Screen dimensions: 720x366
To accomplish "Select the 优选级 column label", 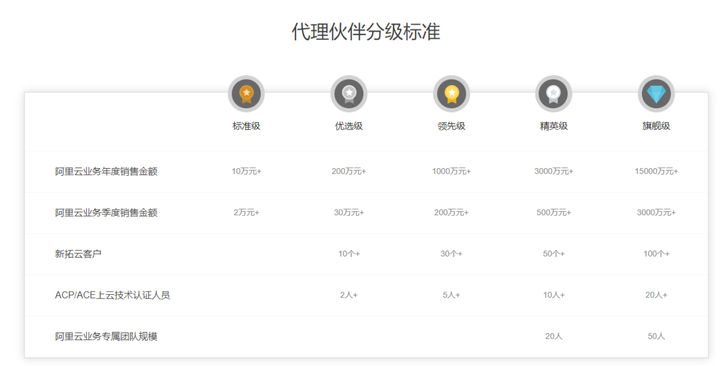I will click(349, 126).
